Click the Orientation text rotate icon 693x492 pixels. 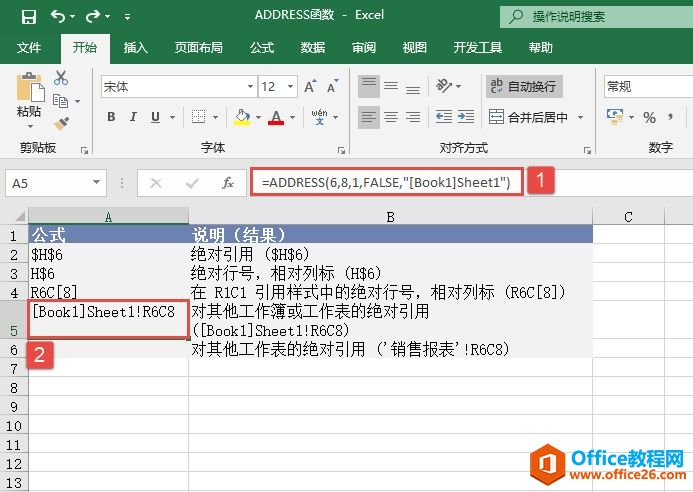tap(444, 85)
